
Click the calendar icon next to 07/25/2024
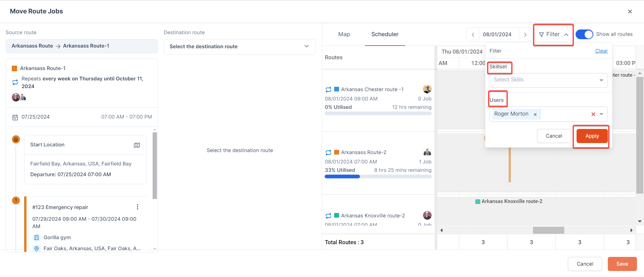[x=15, y=117]
